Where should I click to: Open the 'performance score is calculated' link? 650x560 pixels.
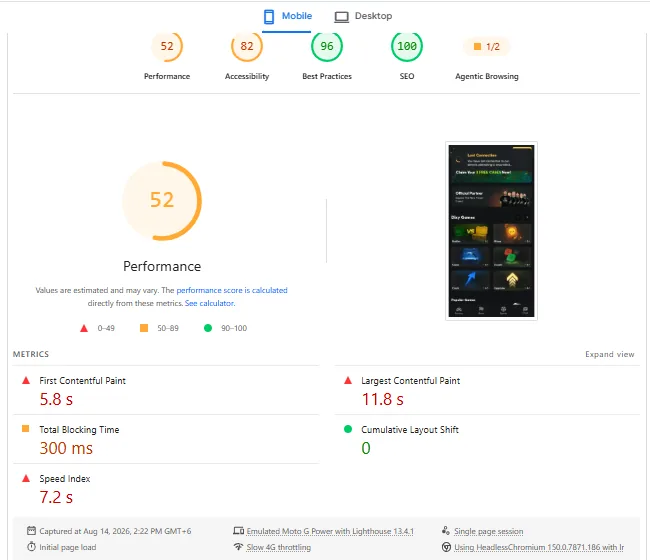point(232,290)
